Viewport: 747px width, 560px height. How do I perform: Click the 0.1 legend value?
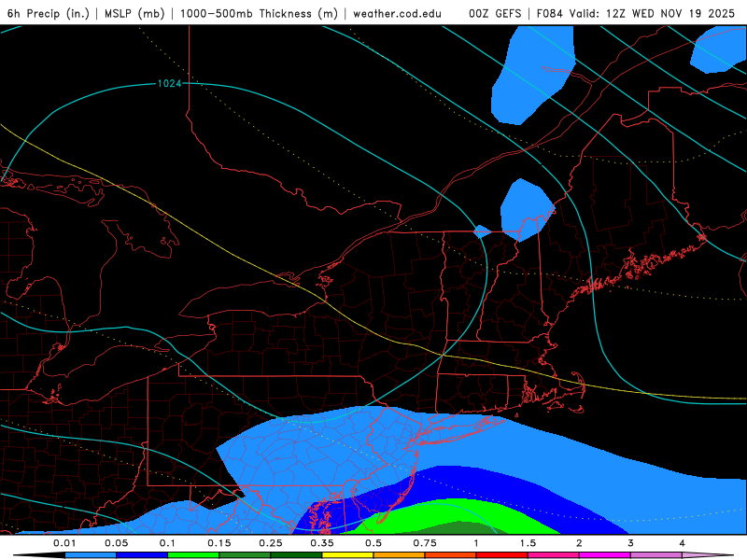click(168, 543)
